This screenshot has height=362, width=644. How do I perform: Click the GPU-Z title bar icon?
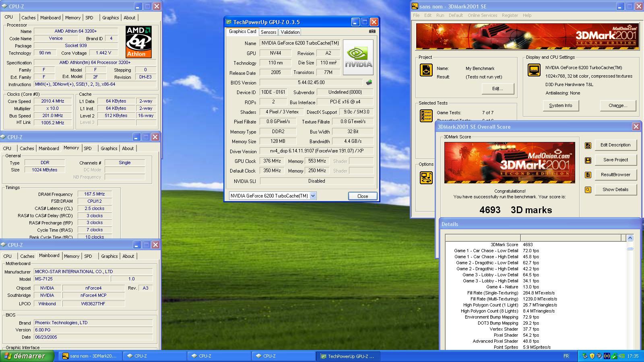[x=229, y=22]
